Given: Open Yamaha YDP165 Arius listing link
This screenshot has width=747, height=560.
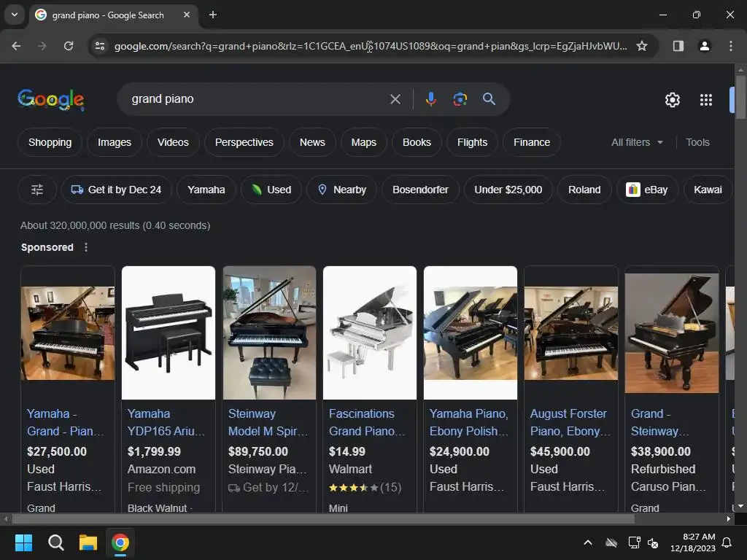Looking at the screenshot, I should click(166, 422).
